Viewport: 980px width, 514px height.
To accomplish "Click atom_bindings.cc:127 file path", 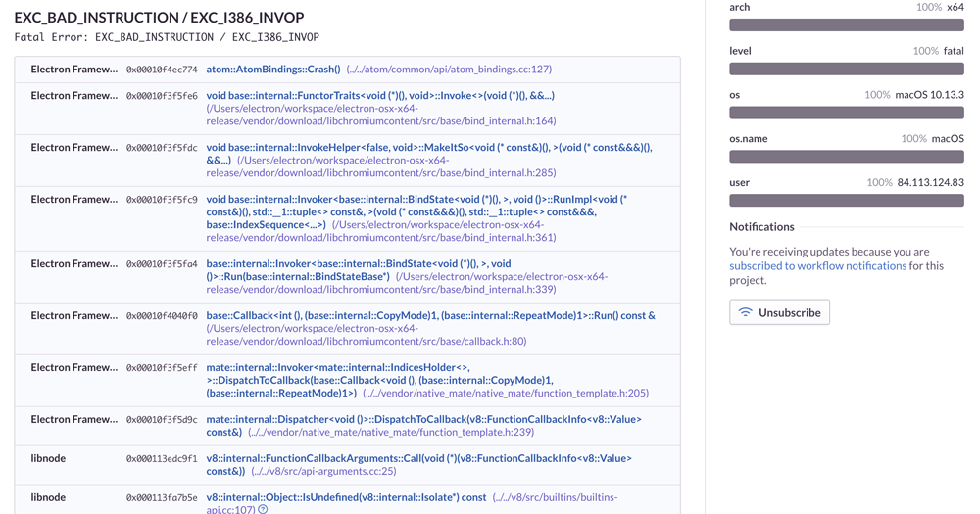I will [x=450, y=70].
